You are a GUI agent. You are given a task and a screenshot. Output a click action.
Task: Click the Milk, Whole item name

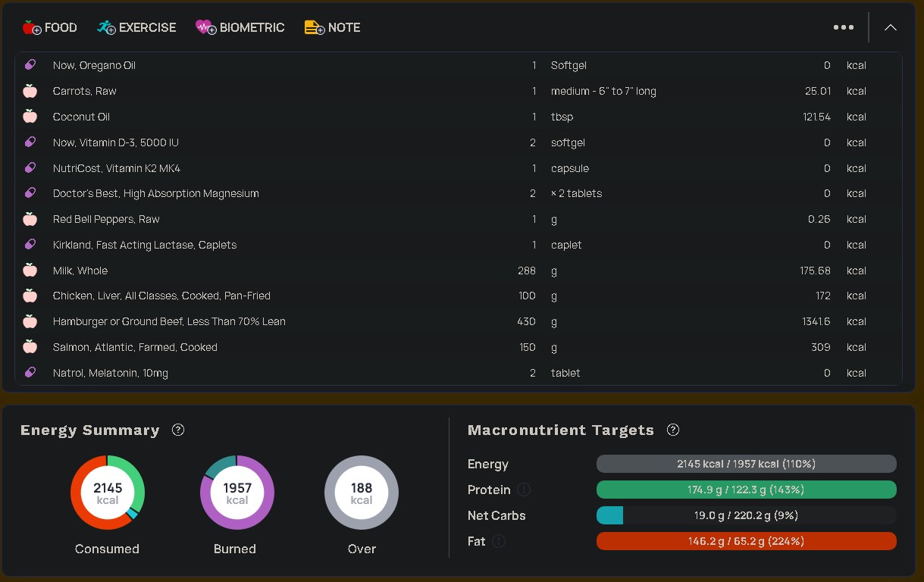click(80, 271)
